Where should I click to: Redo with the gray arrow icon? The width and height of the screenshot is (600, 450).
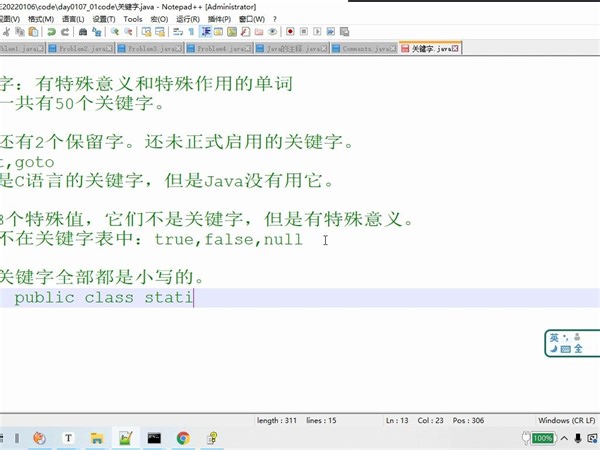point(65,32)
